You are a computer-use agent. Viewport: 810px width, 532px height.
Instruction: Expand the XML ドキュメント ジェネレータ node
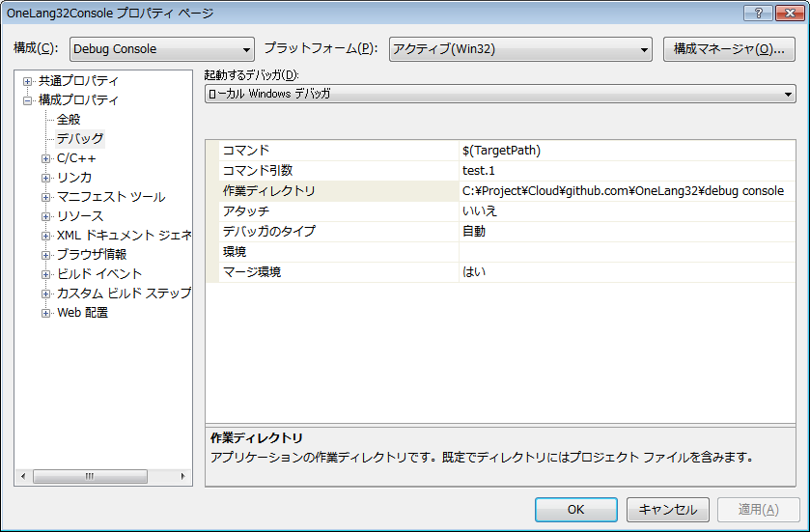click(46, 236)
